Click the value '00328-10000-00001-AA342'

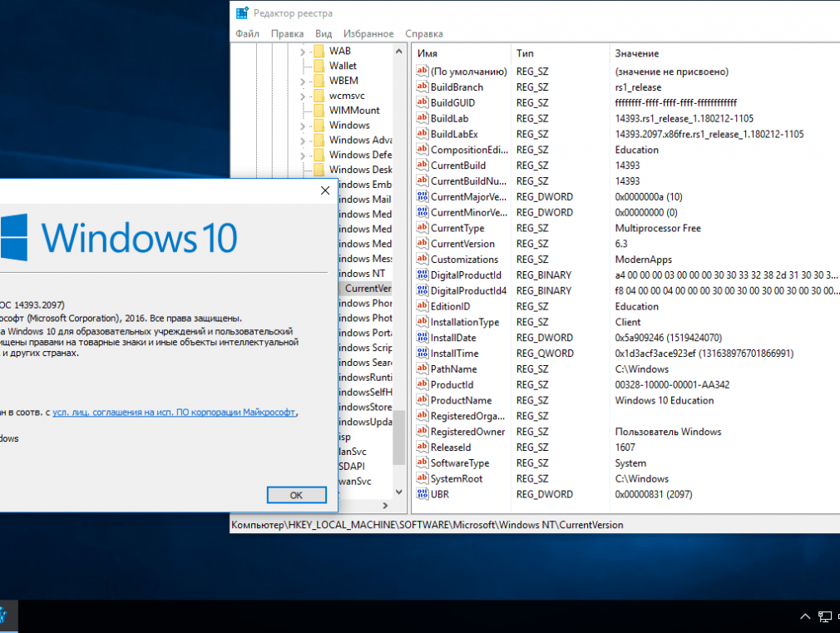pos(672,385)
